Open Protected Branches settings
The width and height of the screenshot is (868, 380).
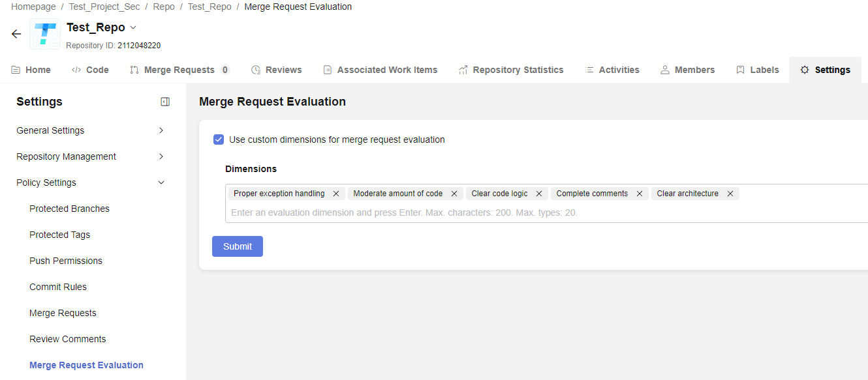[69, 209]
